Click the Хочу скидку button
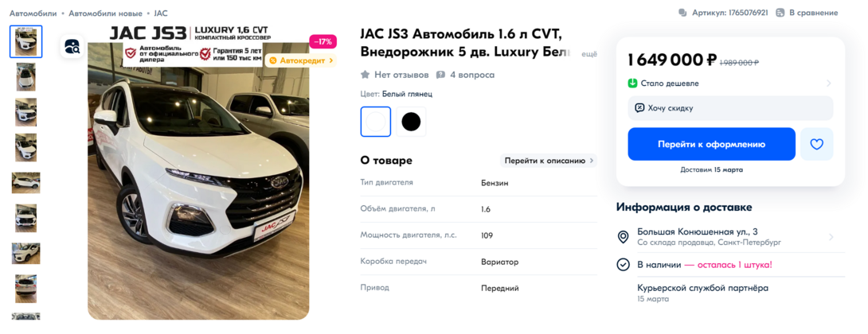Viewport: 868px width, 334px height. (730, 108)
